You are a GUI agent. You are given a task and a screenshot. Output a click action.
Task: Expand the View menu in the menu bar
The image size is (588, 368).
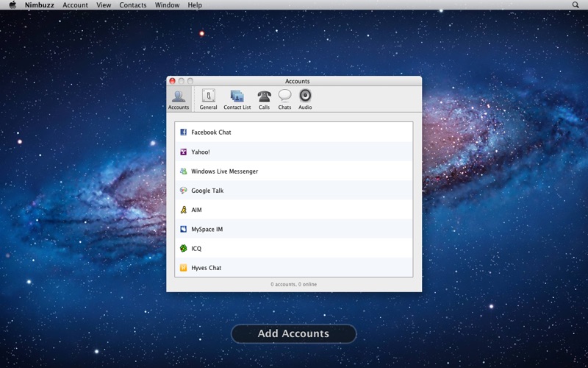pos(104,5)
